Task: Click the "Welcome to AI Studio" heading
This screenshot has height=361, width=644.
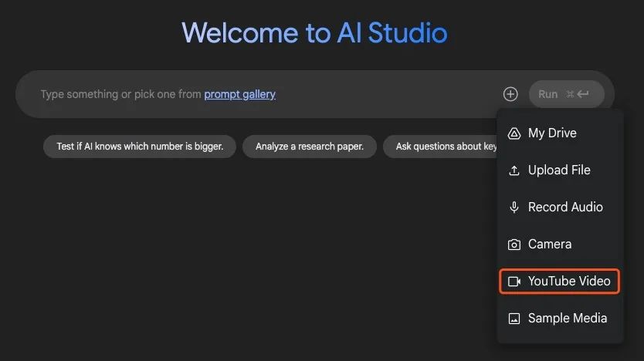Action: coord(314,33)
